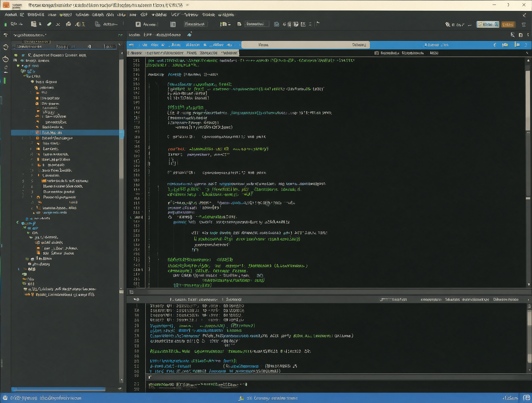Image resolution: width=532 pixels, height=403 pixels.
Task: Click the clipboard icon in the main toolbar
Action: [x=33, y=24]
